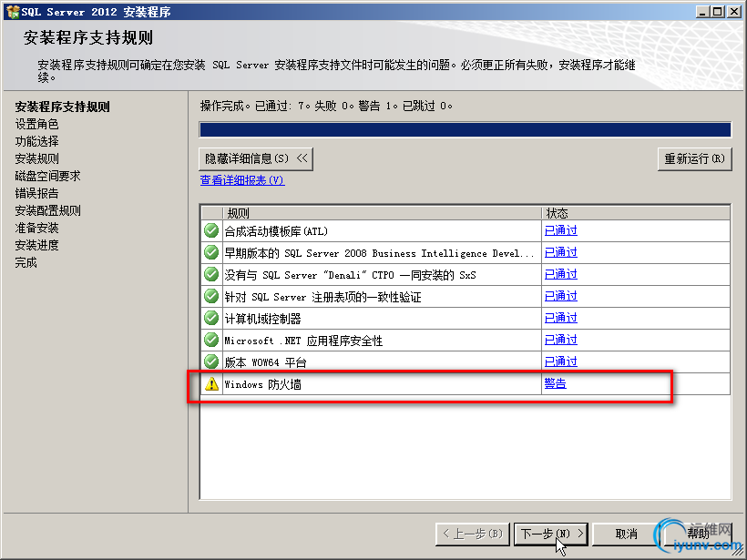Click yellow warning icon for Windows 防火墙
This screenshot has width=747, height=560.
pos(211,384)
